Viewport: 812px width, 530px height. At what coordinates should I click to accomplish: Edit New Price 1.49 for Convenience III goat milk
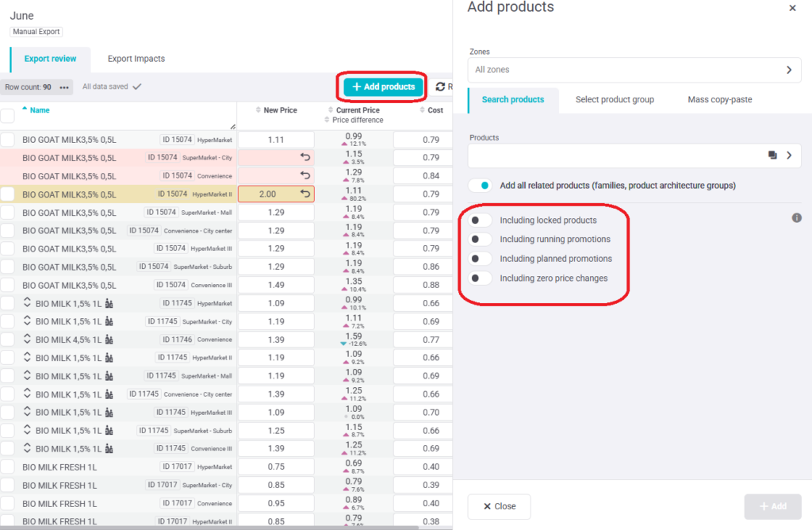(x=276, y=285)
